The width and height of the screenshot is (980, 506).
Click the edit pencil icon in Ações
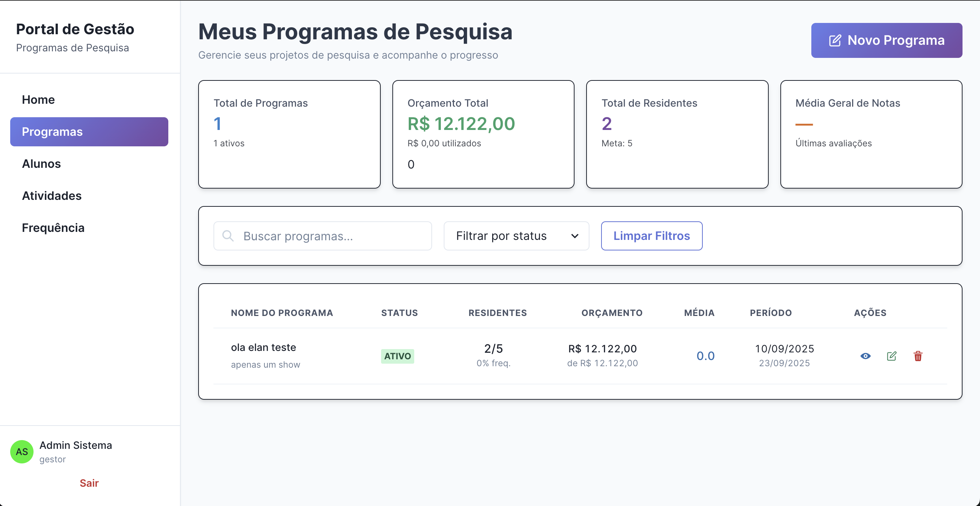pos(892,356)
